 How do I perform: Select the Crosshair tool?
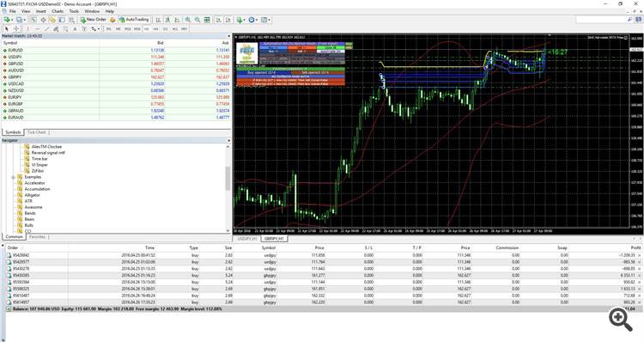pos(16,28)
